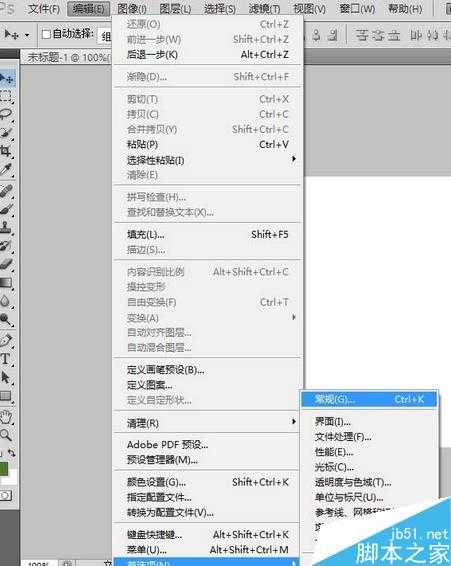Choose 常规(G)... preferences entry
Screen dimensions: 451x566
369,399
